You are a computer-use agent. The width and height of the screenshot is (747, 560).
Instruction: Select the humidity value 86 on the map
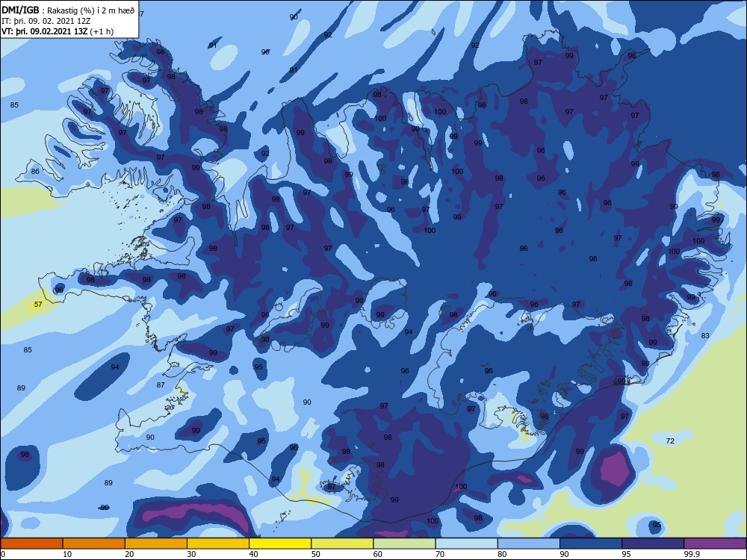point(35,172)
